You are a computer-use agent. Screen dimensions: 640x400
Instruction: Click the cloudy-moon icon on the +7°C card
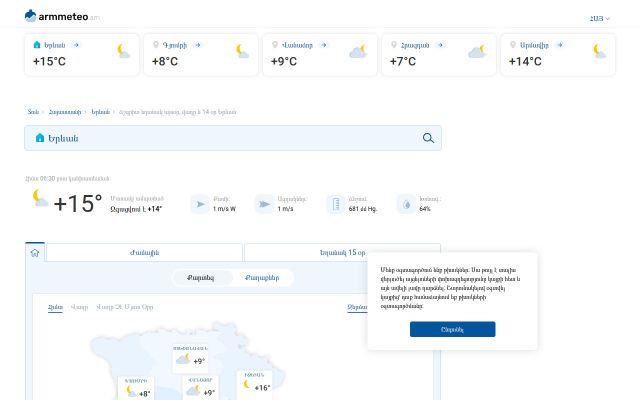tap(477, 51)
